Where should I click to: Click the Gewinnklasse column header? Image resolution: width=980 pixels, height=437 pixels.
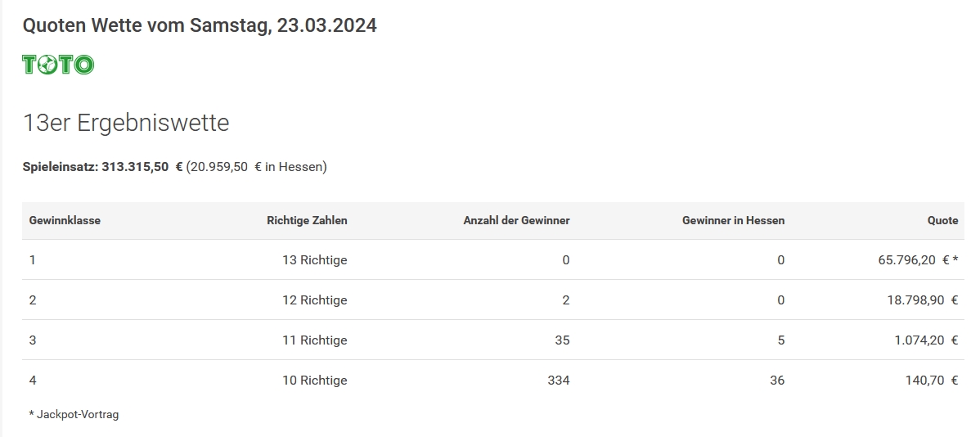point(65,220)
